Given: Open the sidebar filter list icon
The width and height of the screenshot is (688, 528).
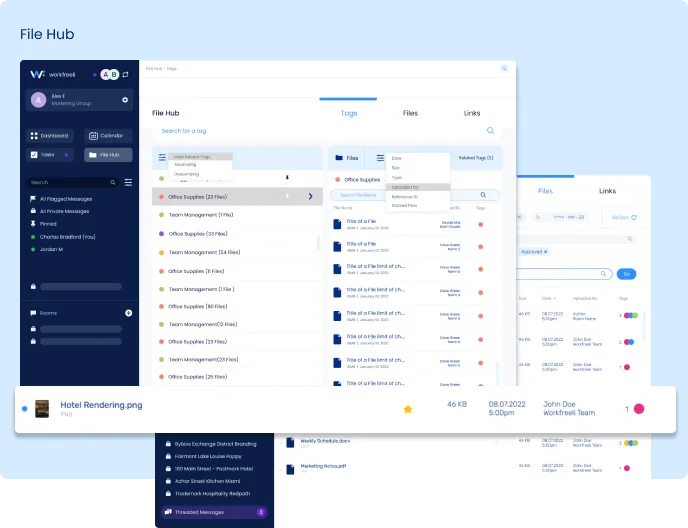Looking at the screenshot, I should tap(128, 182).
